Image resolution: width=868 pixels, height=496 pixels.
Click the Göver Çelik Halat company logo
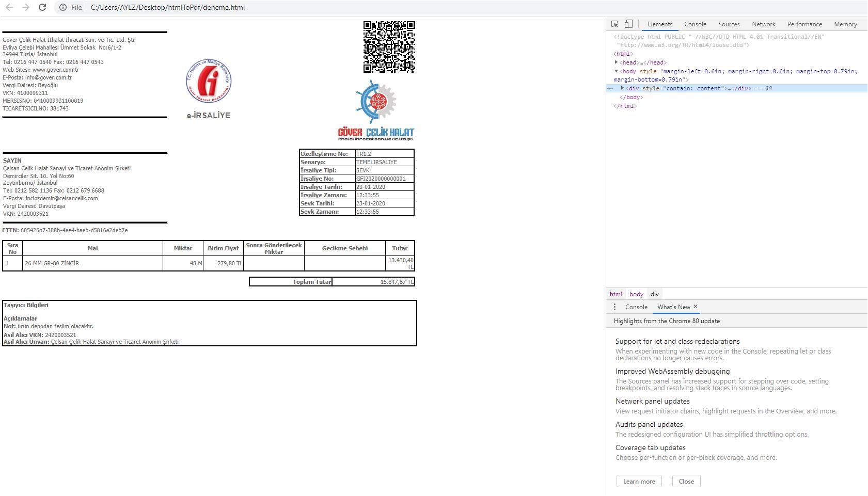click(x=376, y=110)
